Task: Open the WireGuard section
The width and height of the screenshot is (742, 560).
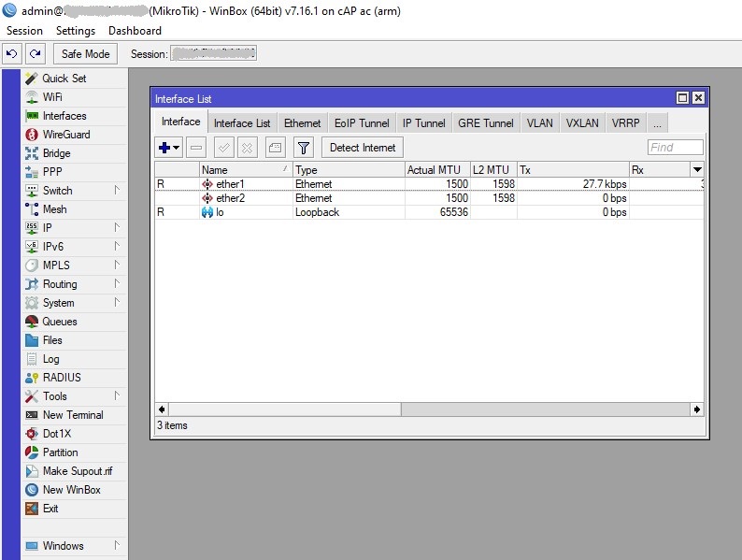Action: coord(75,135)
